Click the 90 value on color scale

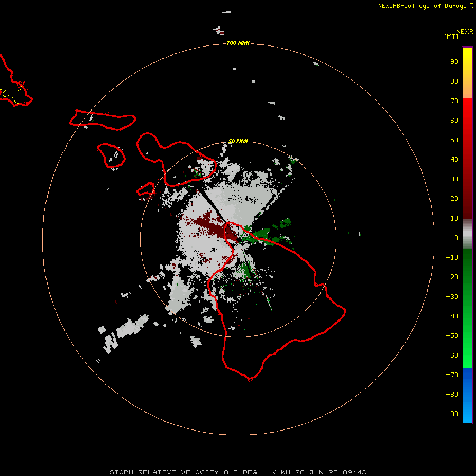click(x=454, y=62)
